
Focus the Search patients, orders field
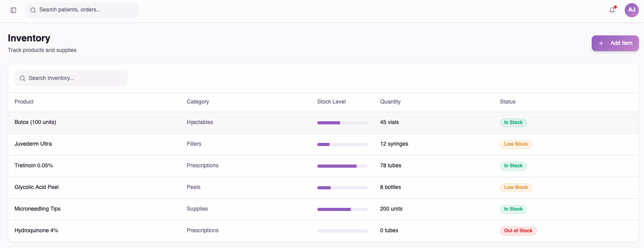(x=82, y=10)
